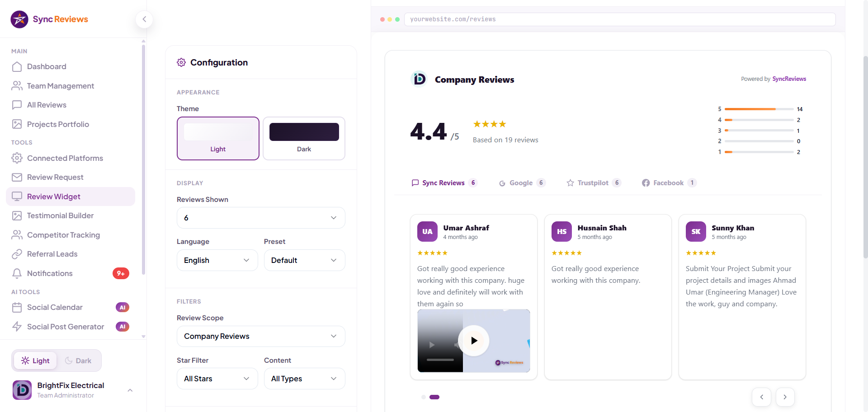Open the Language dropdown showing English
The image size is (868, 412).
tap(217, 260)
